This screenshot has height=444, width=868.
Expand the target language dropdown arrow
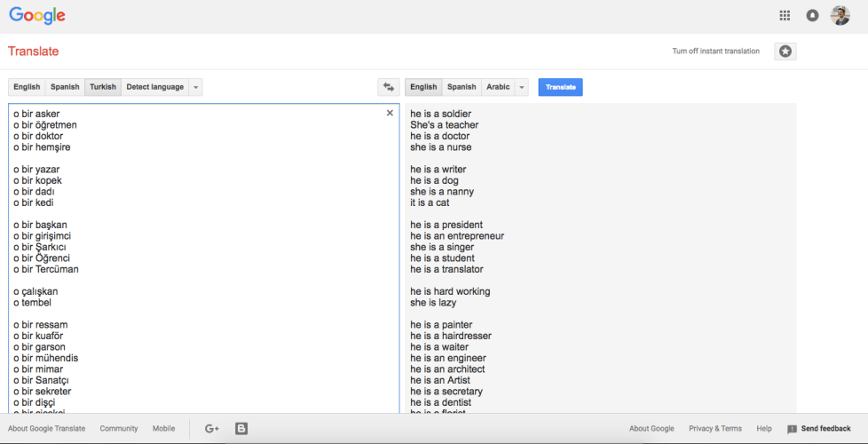(522, 87)
